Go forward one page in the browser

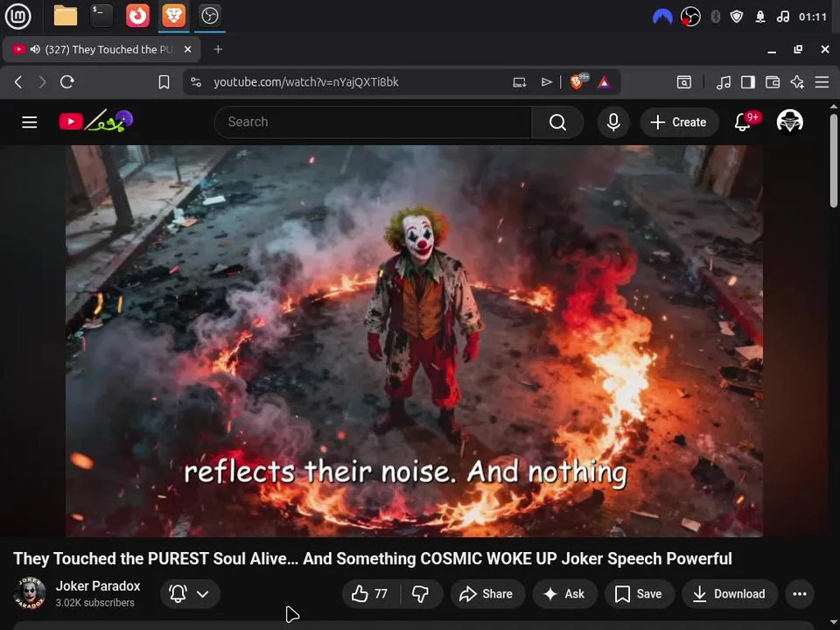pos(42,82)
